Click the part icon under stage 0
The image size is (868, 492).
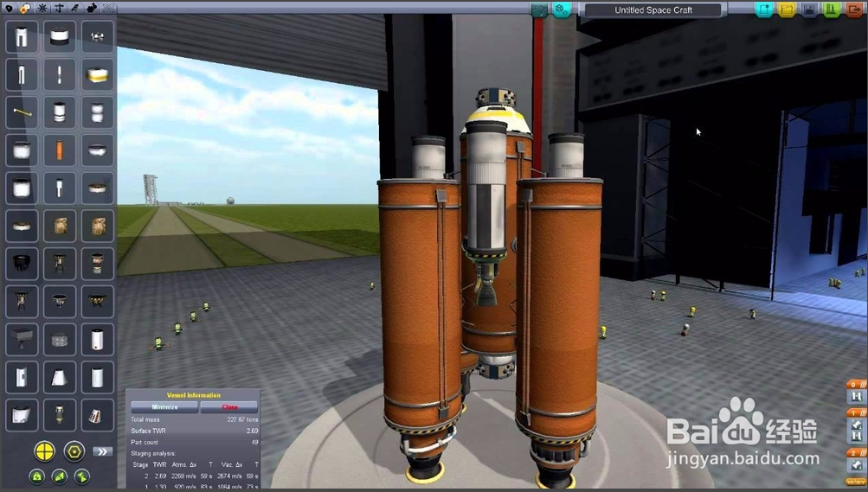pyautogui.click(x=856, y=397)
